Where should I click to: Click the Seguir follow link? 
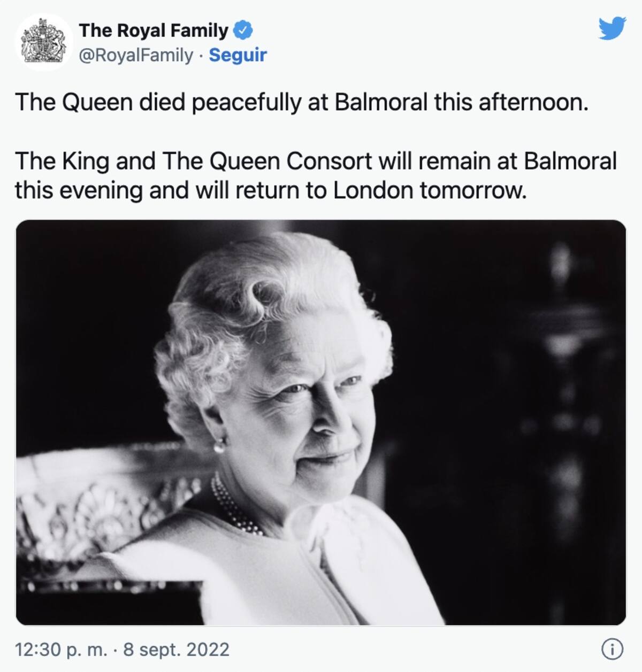(x=238, y=55)
